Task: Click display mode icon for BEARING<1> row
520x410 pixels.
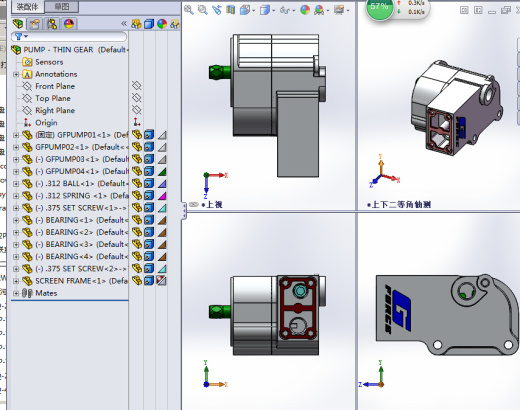Action: tap(149, 220)
